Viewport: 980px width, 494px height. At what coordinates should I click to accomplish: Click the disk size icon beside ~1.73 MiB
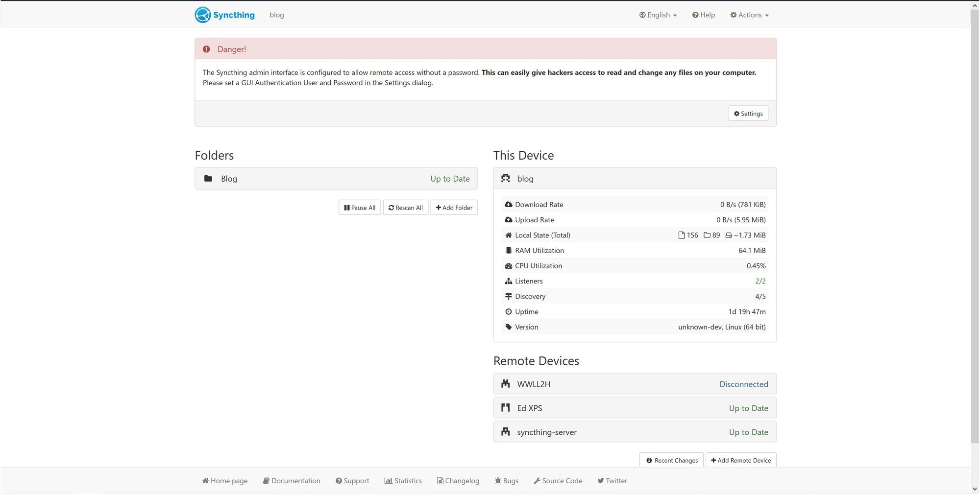[x=729, y=235]
